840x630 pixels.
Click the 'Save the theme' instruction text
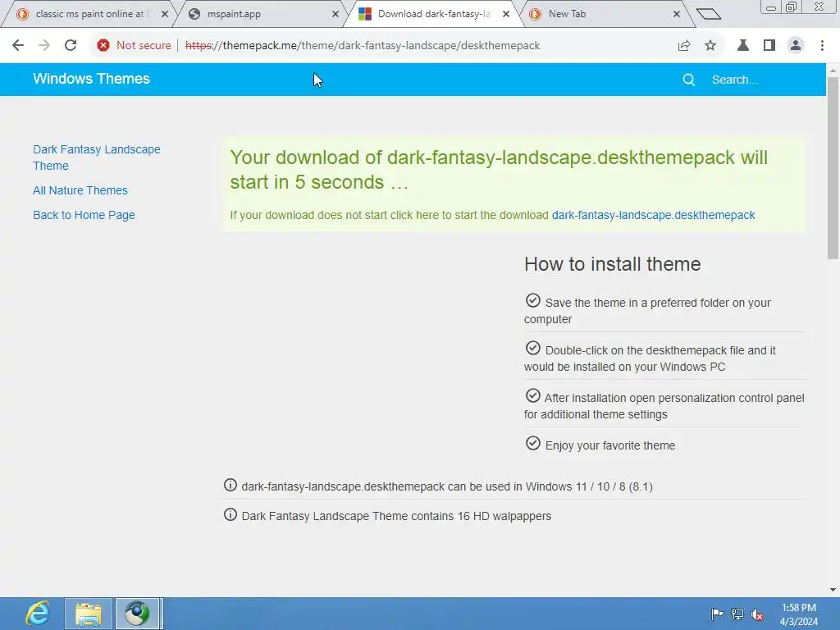click(x=648, y=311)
